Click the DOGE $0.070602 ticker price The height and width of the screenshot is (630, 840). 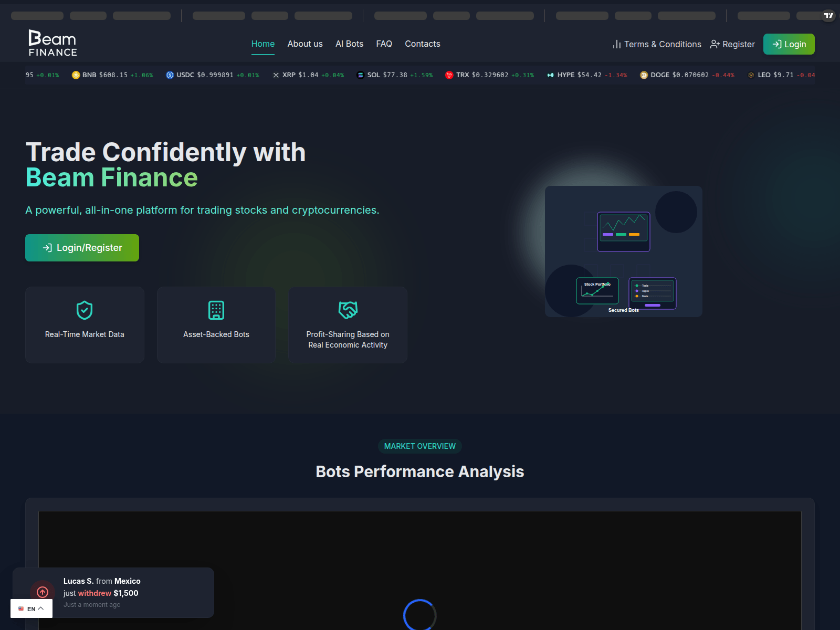(690, 75)
